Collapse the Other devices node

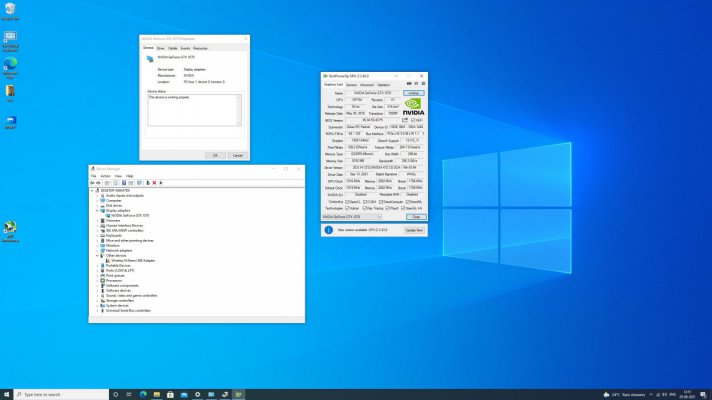[x=97, y=256]
